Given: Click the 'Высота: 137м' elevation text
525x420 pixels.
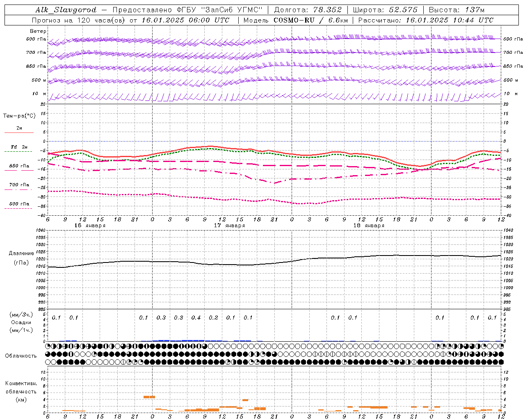Looking at the screenshot, I should click(x=457, y=10).
